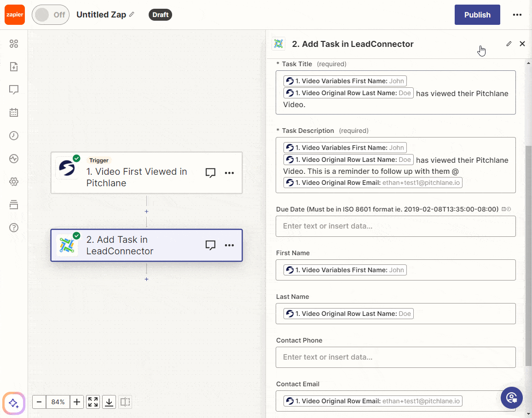The width and height of the screenshot is (532, 418).
Task: Open the activity status sidebar icon
Action: point(13,159)
